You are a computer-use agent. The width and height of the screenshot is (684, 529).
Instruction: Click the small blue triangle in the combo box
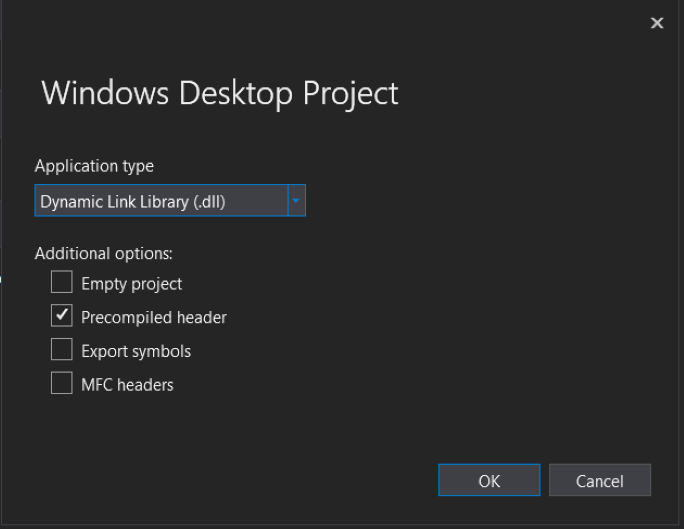click(296, 201)
